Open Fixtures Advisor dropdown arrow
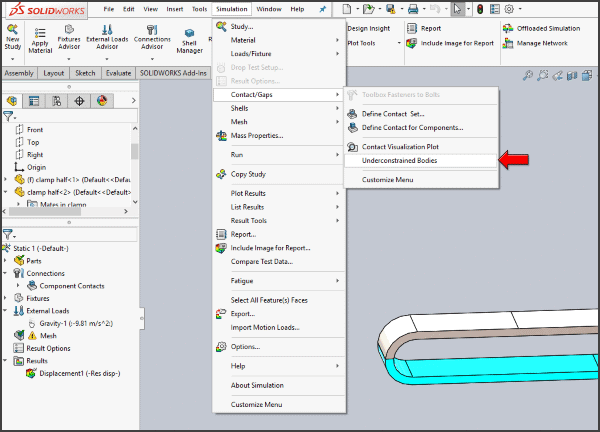Image resolution: width=600 pixels, height=432 pixels. coord(69,59)
